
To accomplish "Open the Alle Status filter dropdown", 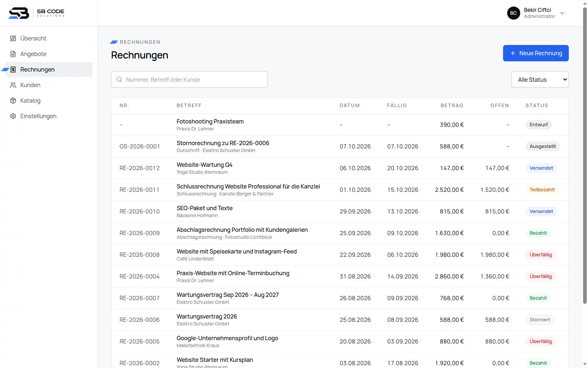I will point(540,79).
